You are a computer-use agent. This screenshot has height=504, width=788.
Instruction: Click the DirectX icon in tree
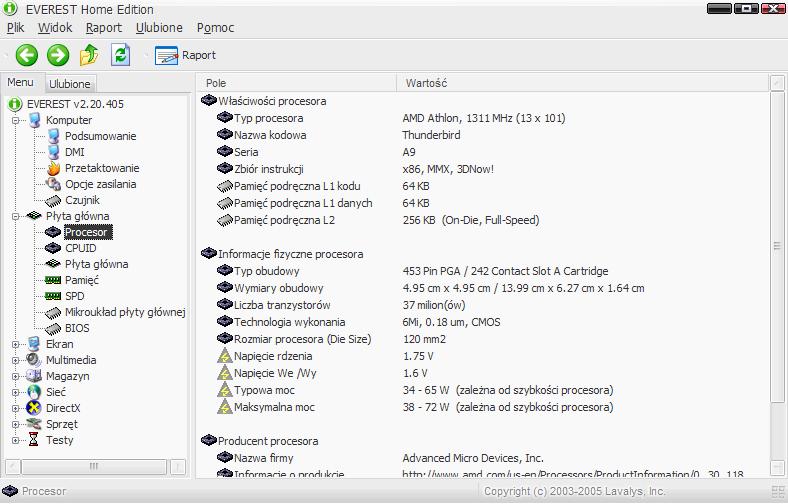[x=35, y=408]
